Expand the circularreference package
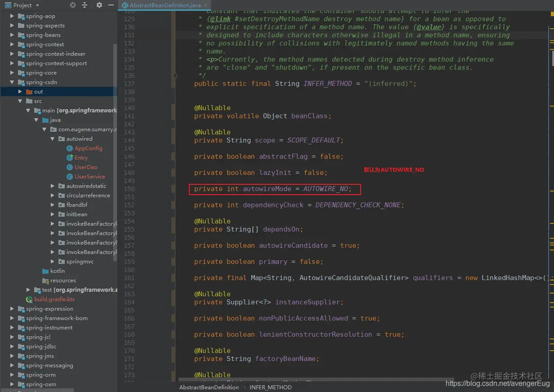554x392 pixels. [x=53, y=196]
